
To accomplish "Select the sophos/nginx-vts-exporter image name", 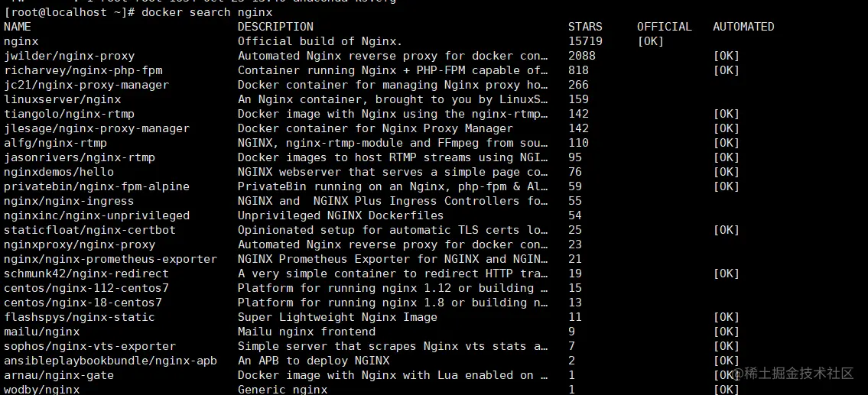I will click(x=89, y=346).
